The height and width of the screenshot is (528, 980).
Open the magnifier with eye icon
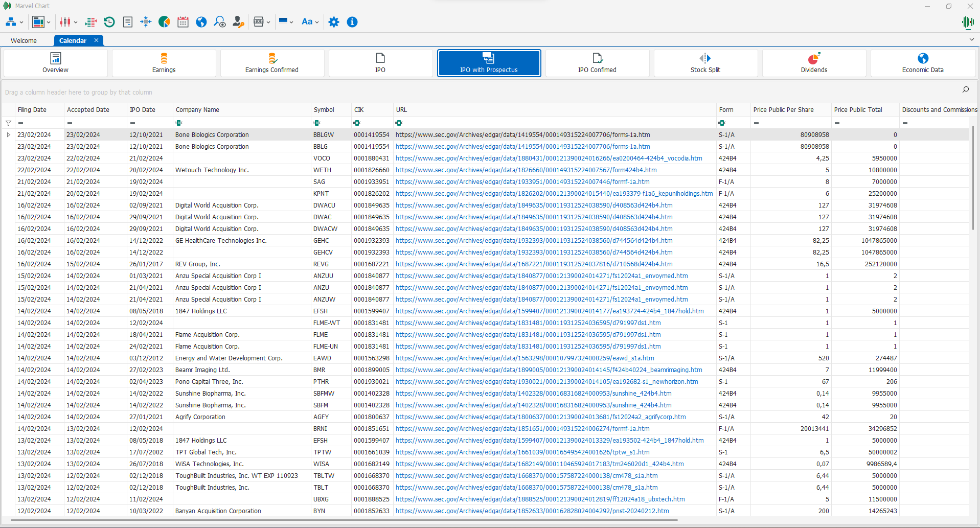(220, 22)
